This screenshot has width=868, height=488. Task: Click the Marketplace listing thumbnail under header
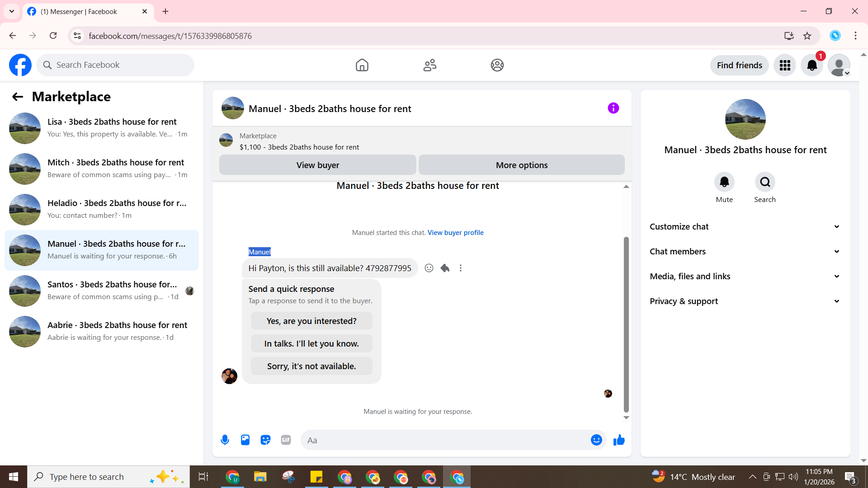[226, 140]
